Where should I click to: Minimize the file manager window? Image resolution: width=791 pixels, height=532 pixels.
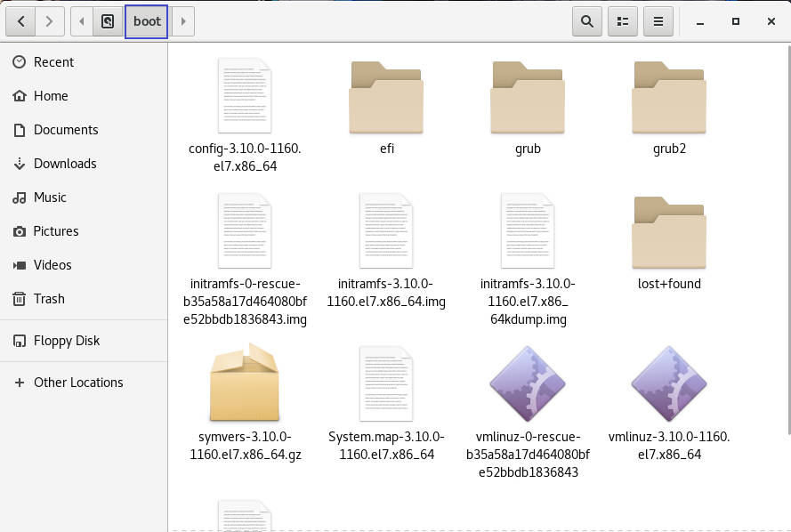[x=700, y=21]
